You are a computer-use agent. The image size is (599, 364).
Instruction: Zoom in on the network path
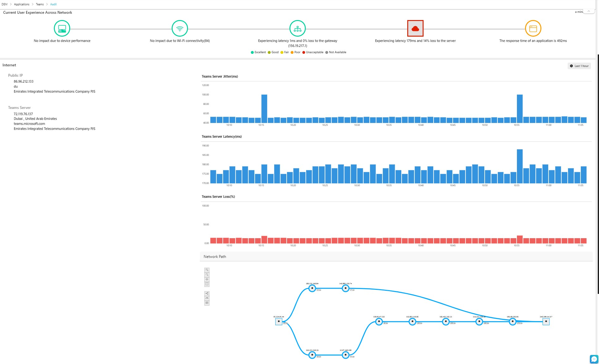click(207, 270)
